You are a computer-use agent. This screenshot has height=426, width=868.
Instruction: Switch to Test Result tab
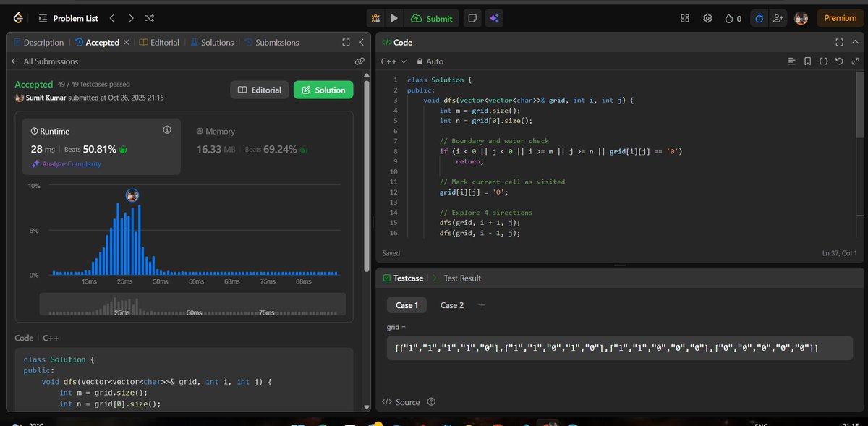tap(457, 278)
